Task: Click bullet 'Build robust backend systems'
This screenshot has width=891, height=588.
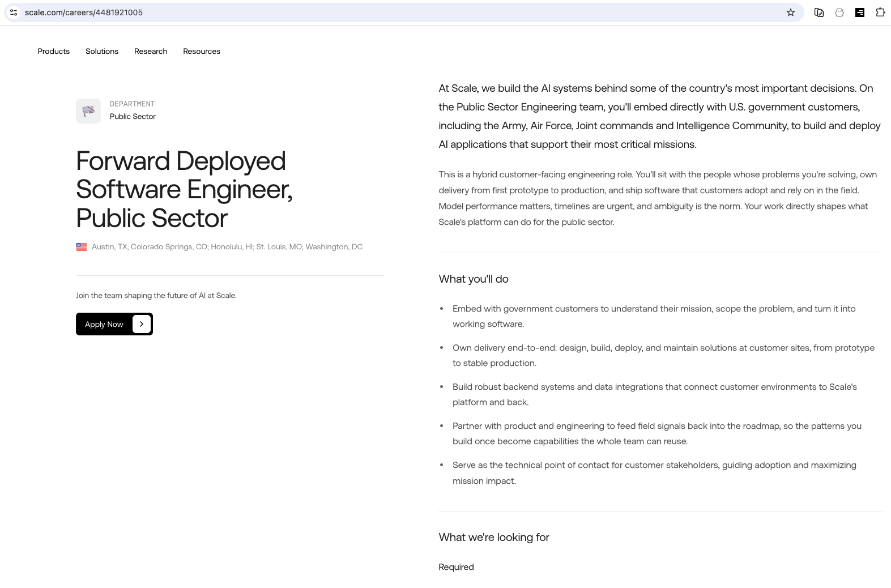Action: click(x=655, y=395)
